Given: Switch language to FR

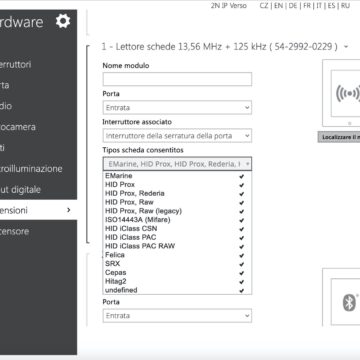Looking at the screenshot, I should click(307, 6).
